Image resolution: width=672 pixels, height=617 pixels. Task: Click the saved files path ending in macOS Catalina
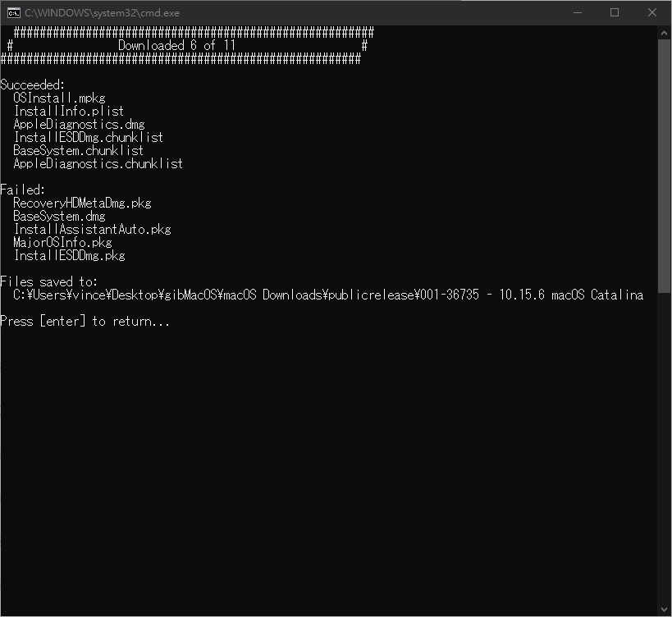click(x=328, y=295)
